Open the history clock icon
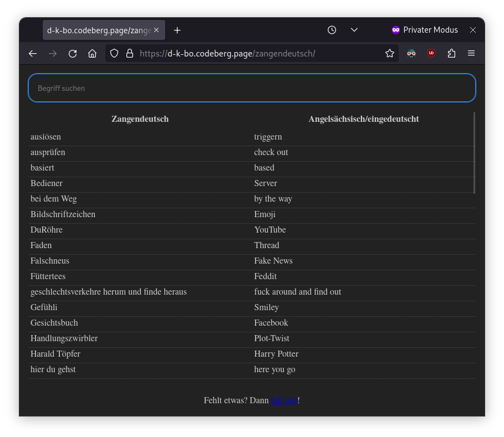 (x=332, y=30)
